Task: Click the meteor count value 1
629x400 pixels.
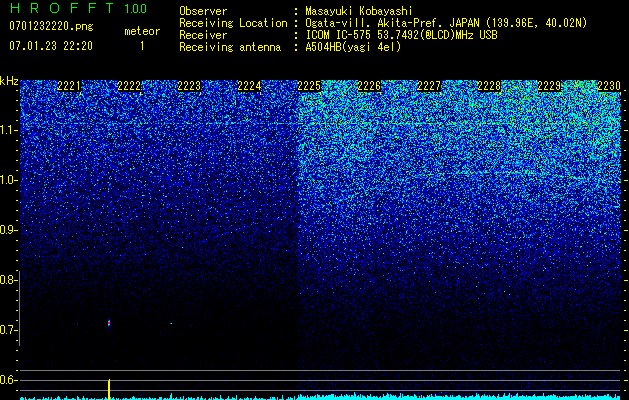Action: click(142, 46)
